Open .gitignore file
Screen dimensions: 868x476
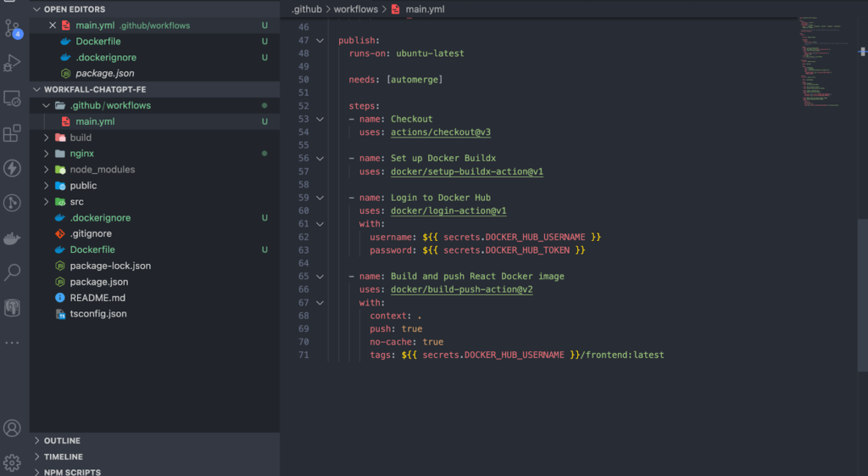pos(155,234)
